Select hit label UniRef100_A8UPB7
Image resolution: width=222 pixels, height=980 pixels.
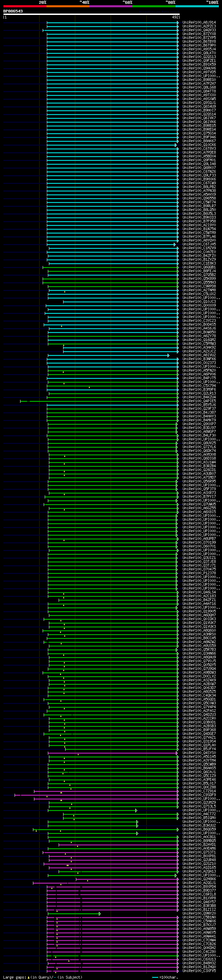tap(199, 539)
